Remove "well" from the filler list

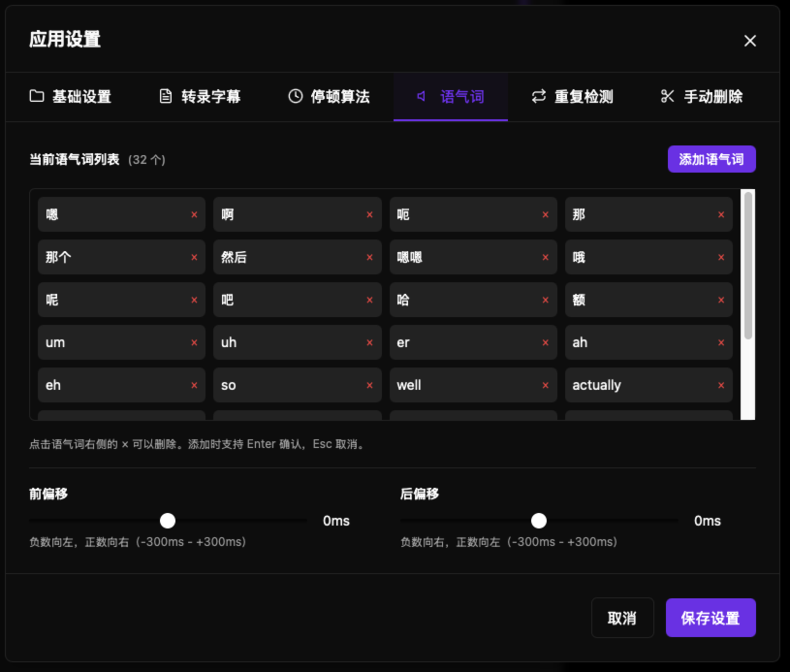545,385
